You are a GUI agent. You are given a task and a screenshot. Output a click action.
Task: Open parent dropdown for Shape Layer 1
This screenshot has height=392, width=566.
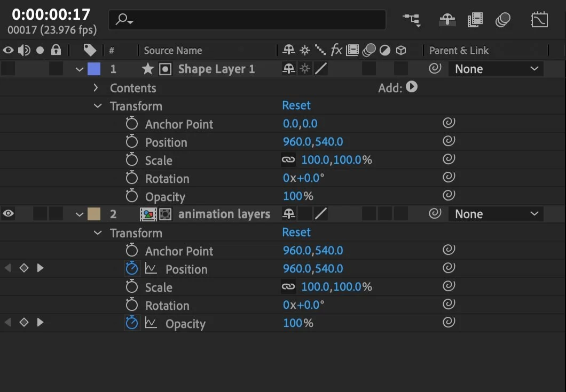point(496,69)
